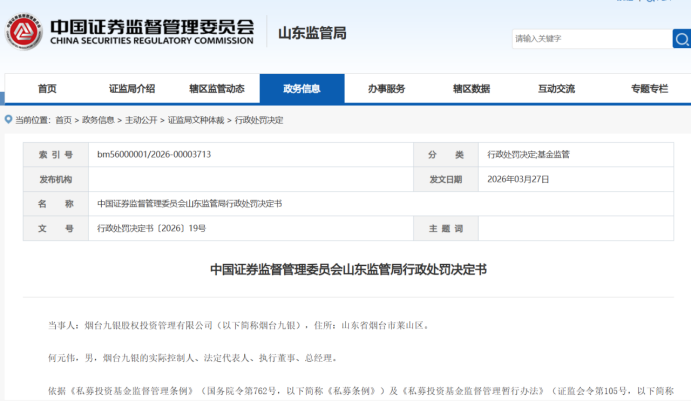Select the 政务信息 navigation tab
This screenshot has width=691, height=401.
(x=302, y=89)
